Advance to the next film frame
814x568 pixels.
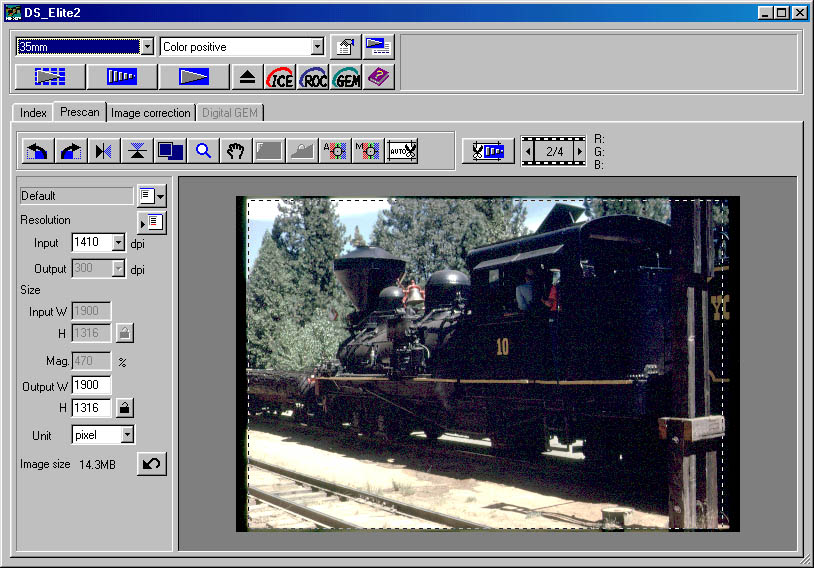579,151
